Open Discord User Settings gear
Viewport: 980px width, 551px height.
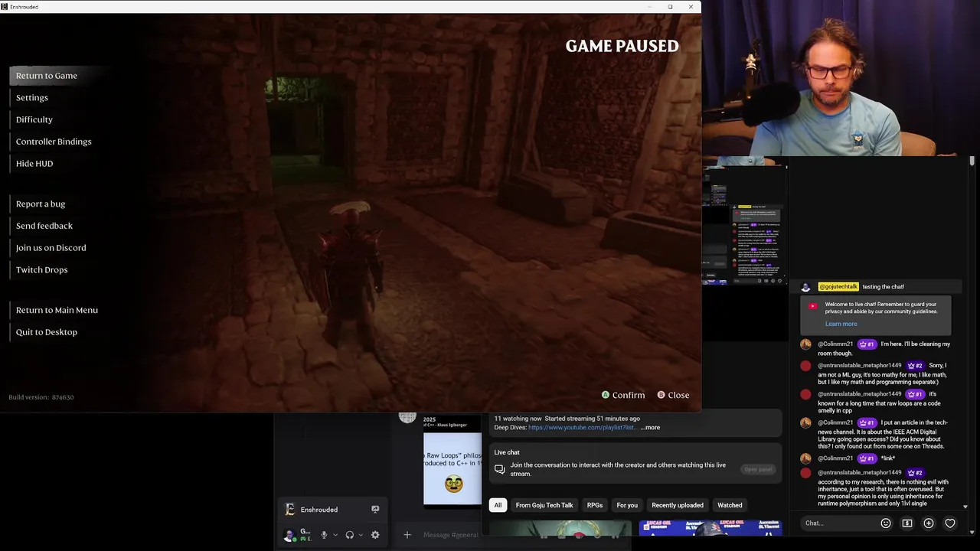[x=375, y=535]
